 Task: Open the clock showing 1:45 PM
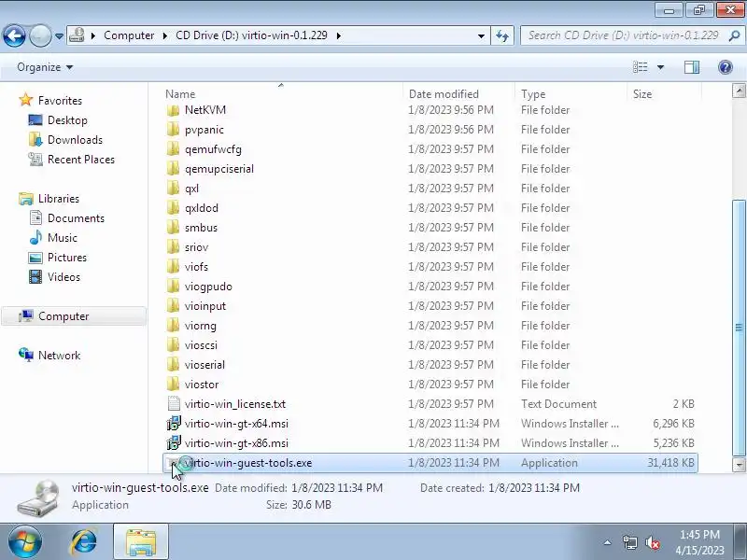tap(699, 542)
